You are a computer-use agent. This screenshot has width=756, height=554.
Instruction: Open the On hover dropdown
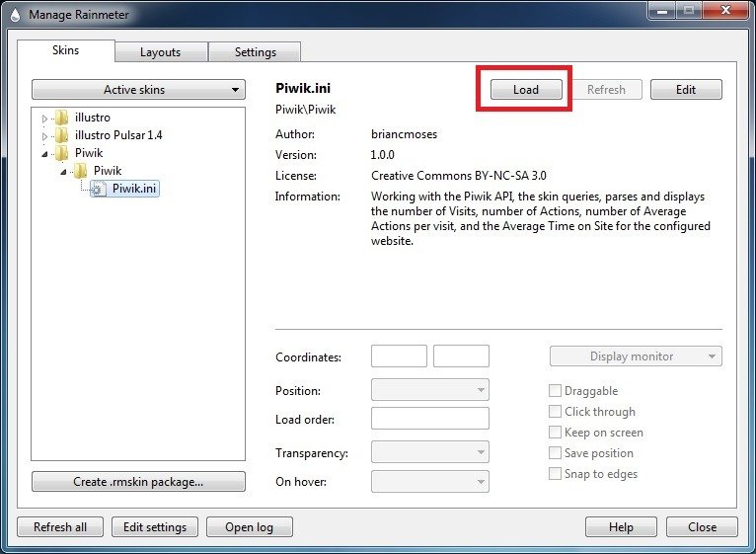430,481
